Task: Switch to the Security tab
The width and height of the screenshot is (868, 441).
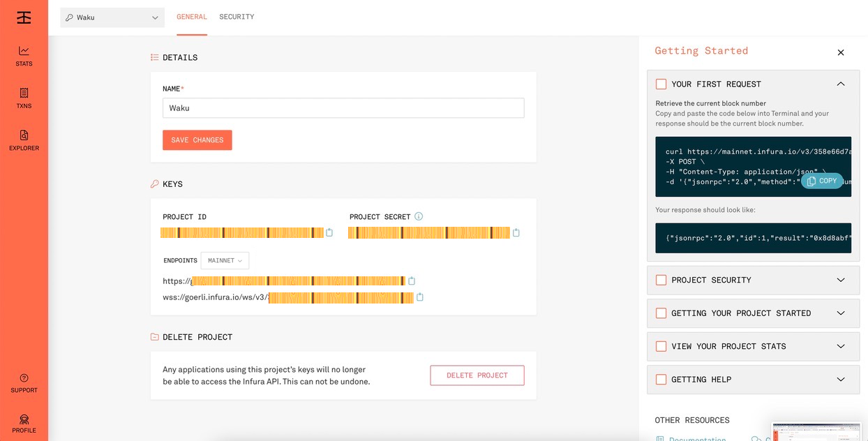Action: pos(237,17)
